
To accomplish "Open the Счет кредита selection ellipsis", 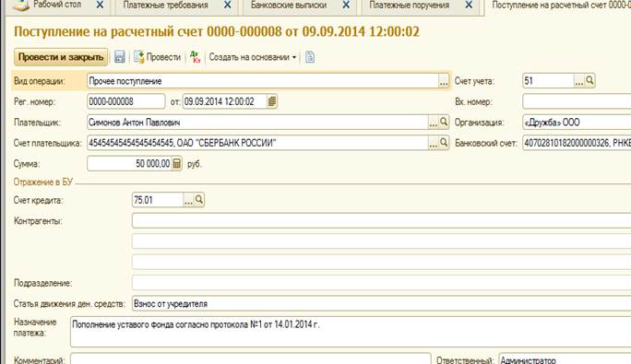I will 188,200.
